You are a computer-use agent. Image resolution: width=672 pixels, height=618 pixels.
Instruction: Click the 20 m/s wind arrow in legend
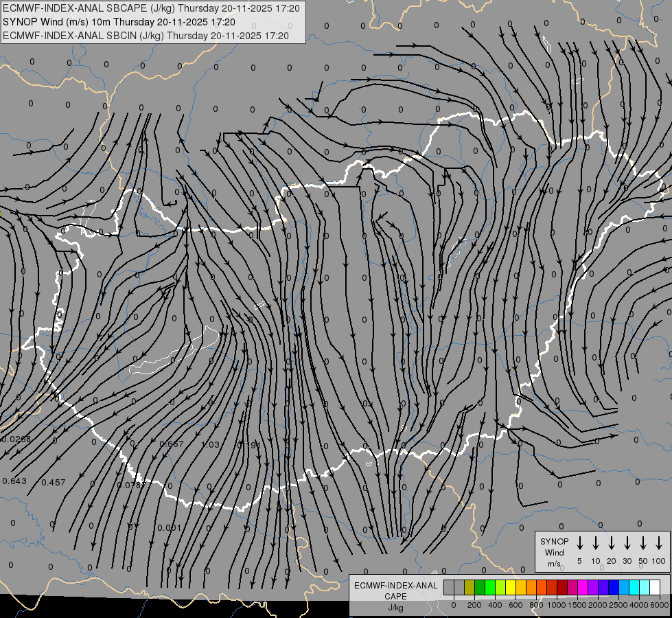611,543
